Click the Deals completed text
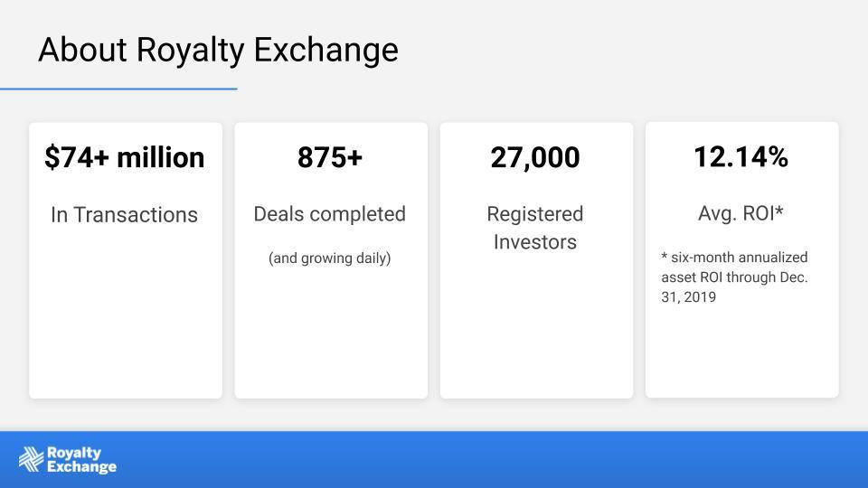 pyautogui.click(x=330, y=214)
